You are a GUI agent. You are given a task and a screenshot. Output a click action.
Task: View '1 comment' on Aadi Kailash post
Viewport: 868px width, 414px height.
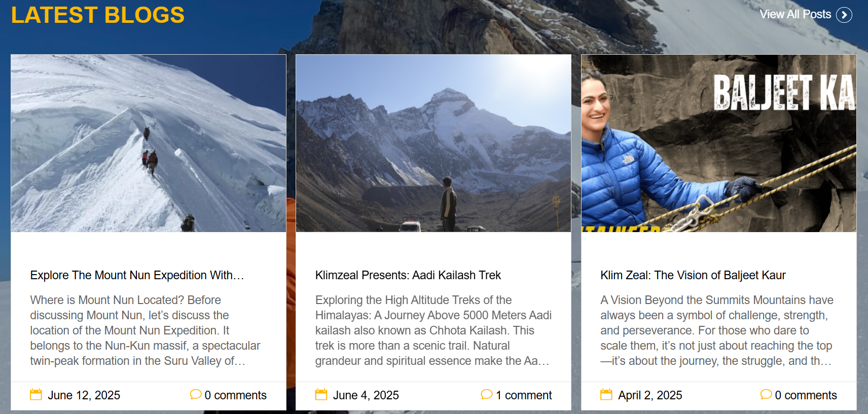point(524,395)
